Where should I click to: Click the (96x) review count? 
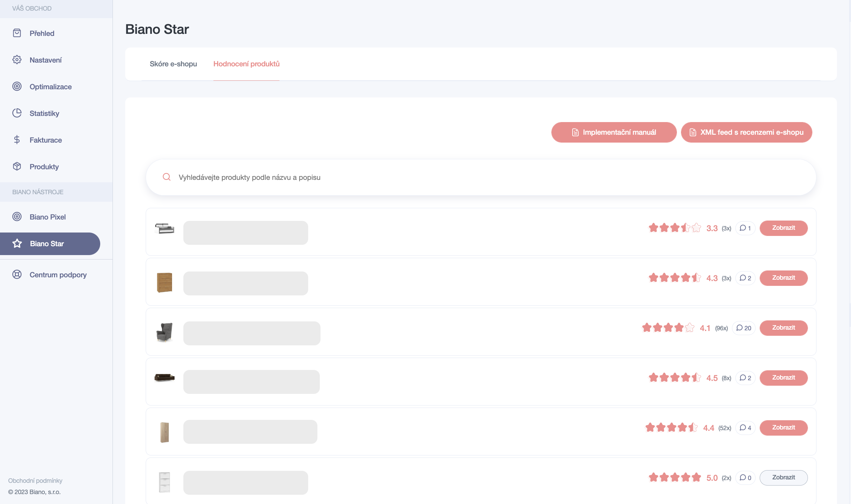721,328
